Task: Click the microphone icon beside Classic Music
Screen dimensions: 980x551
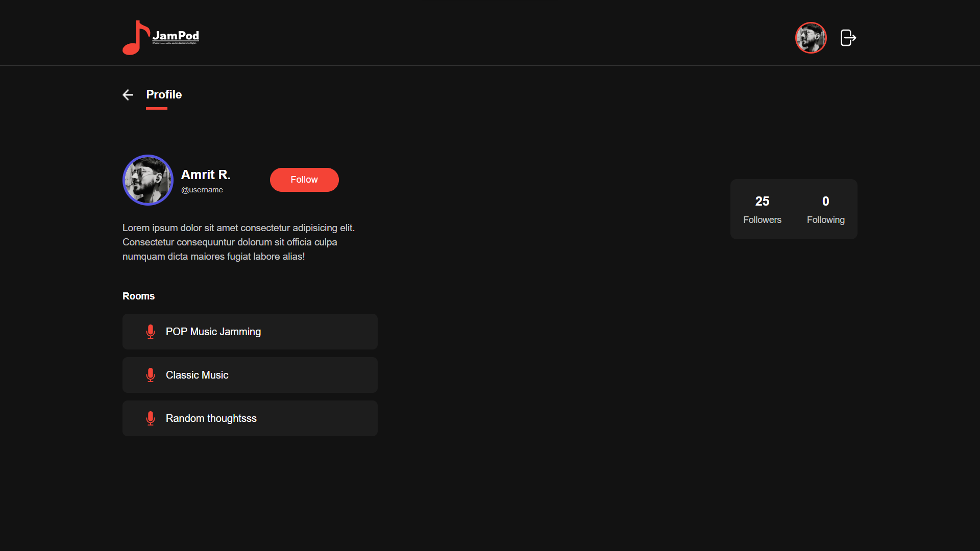Action: (150, 375)
